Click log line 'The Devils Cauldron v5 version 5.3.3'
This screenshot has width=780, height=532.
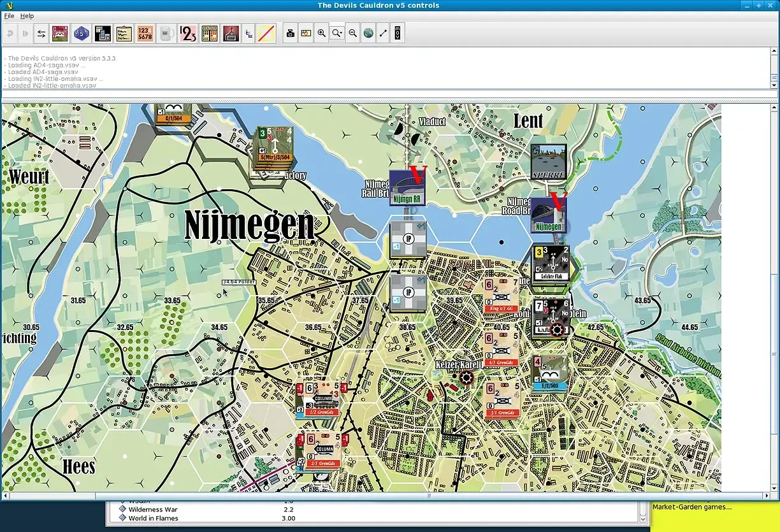pyautogui.click(x=59, y=58)
